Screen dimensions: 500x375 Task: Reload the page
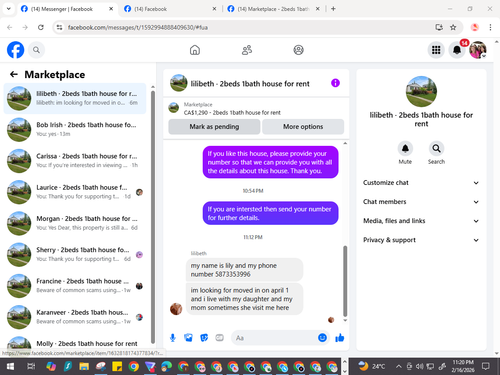[x=41, y=27]
